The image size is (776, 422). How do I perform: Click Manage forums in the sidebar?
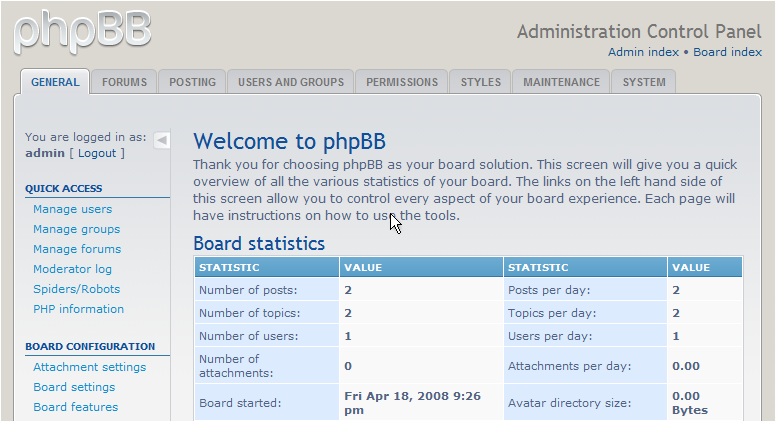point(77,249)
